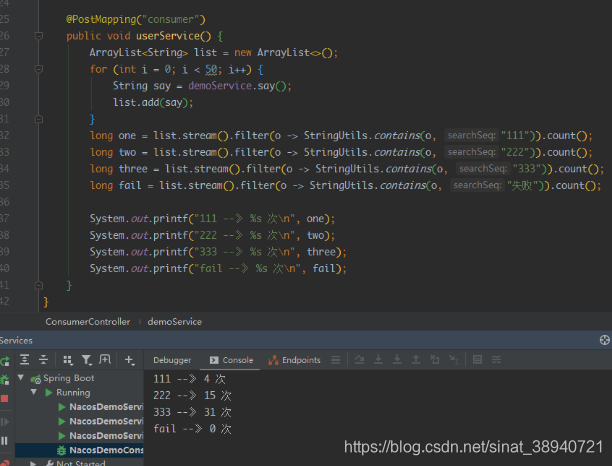Collapse the Spring Boot tree node
This screenshot has width=612, height=466.
[x=21, y=378]
